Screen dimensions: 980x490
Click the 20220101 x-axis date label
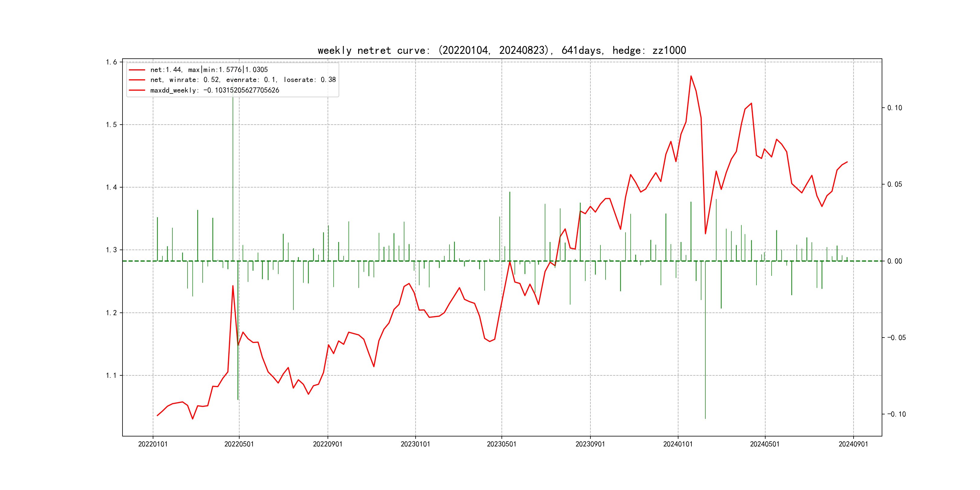coord(152,444)
